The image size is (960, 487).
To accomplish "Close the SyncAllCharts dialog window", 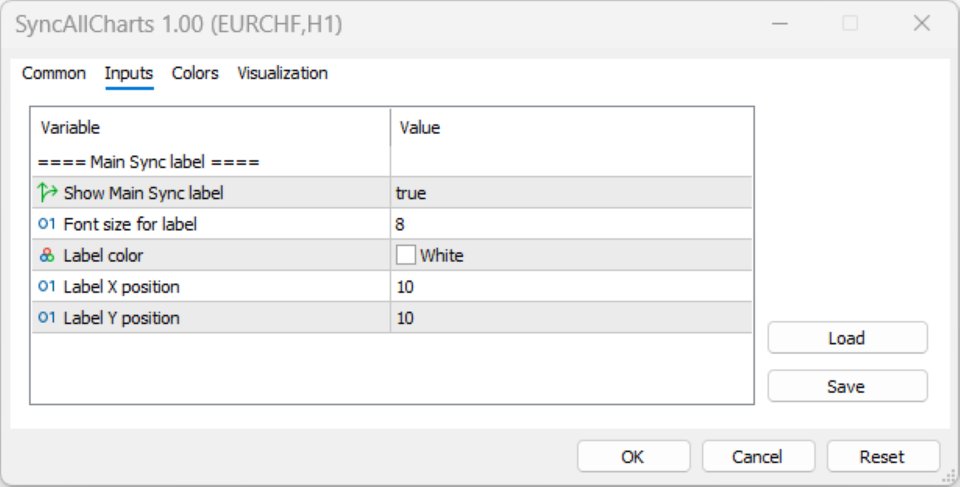I will point(921,24).
